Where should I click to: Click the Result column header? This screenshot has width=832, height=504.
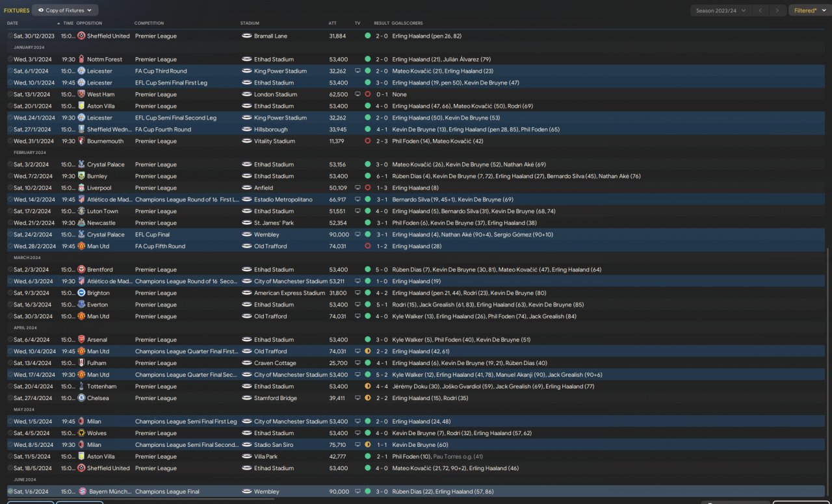(x=382, y=23)
